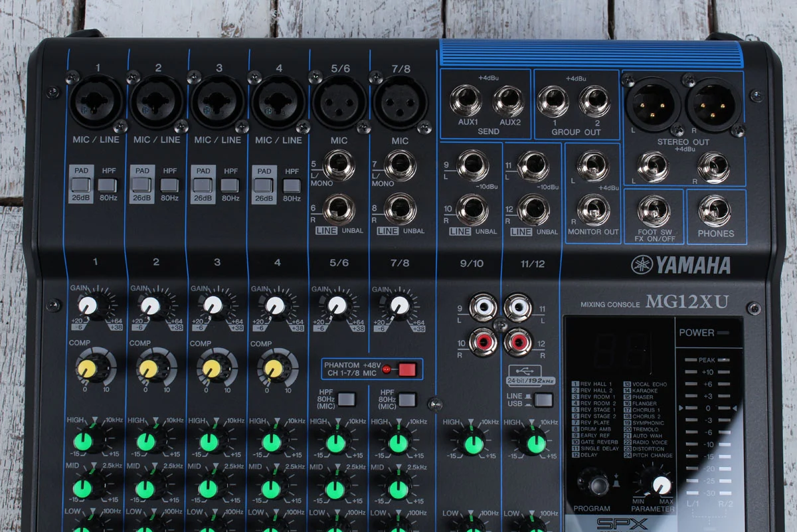Toggle HPF 80Hz (MIC) switch for channel 7/8

(407, 399)
